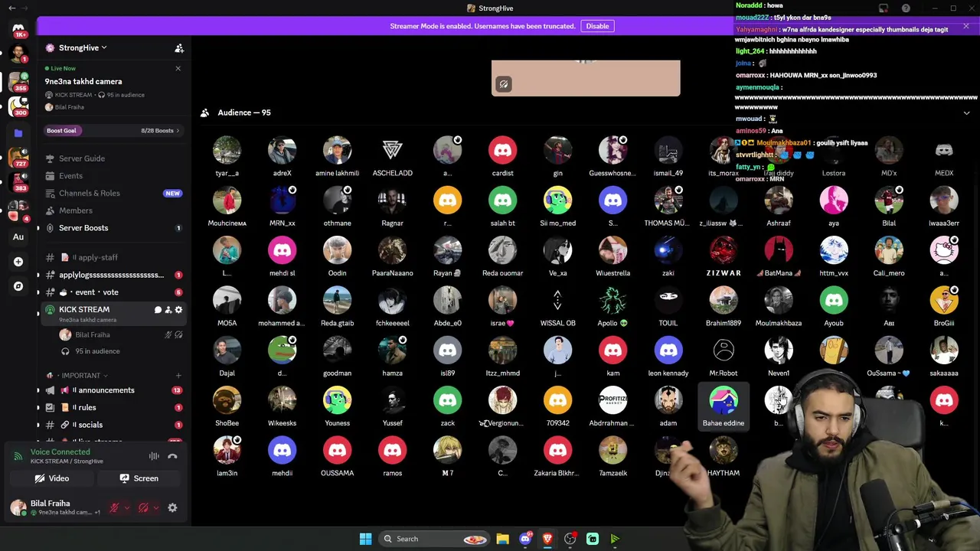Click audience member OUSSAMA avatar

[x=337, y=451]
